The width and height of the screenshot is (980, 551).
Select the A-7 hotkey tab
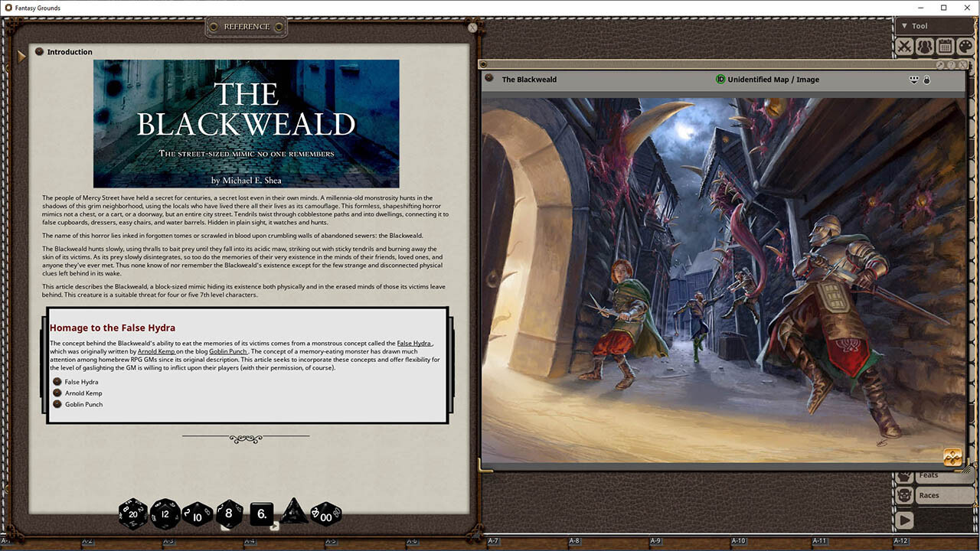[x=495, y=540]
